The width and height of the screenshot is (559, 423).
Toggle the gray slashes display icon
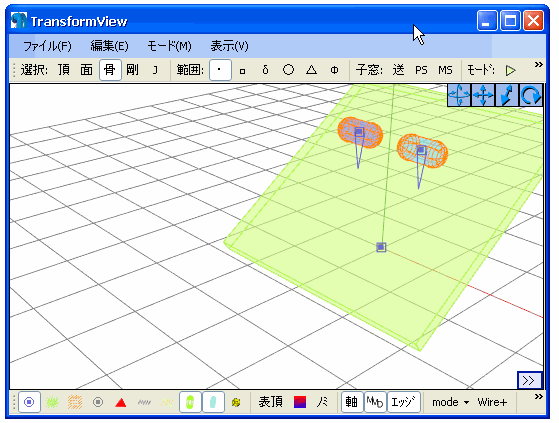pyautogui.click(x=144, y=402)
